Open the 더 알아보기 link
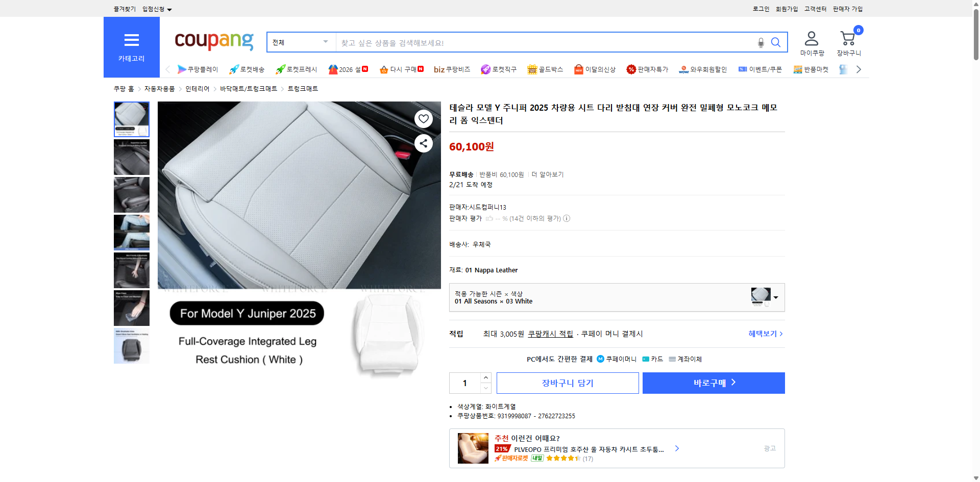The image size is (980, 482). coord(548,174)
